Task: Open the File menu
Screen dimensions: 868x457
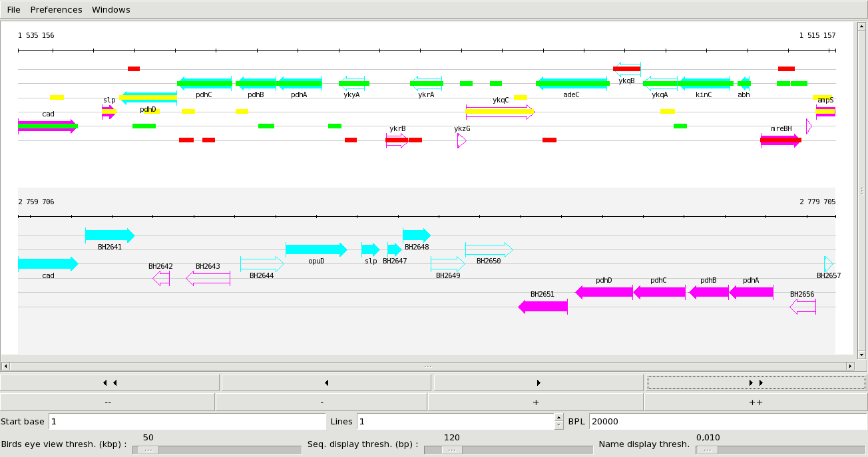Action: pos(13,10)
